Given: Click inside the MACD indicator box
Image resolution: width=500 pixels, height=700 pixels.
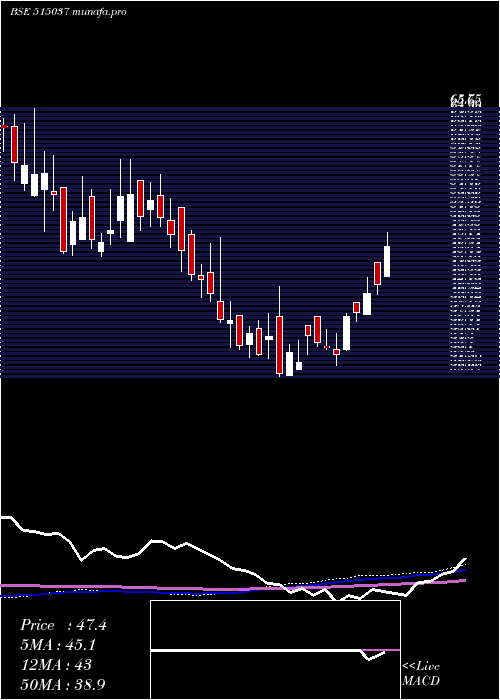Looking at the screenshot, I should (x=275, y=650).
